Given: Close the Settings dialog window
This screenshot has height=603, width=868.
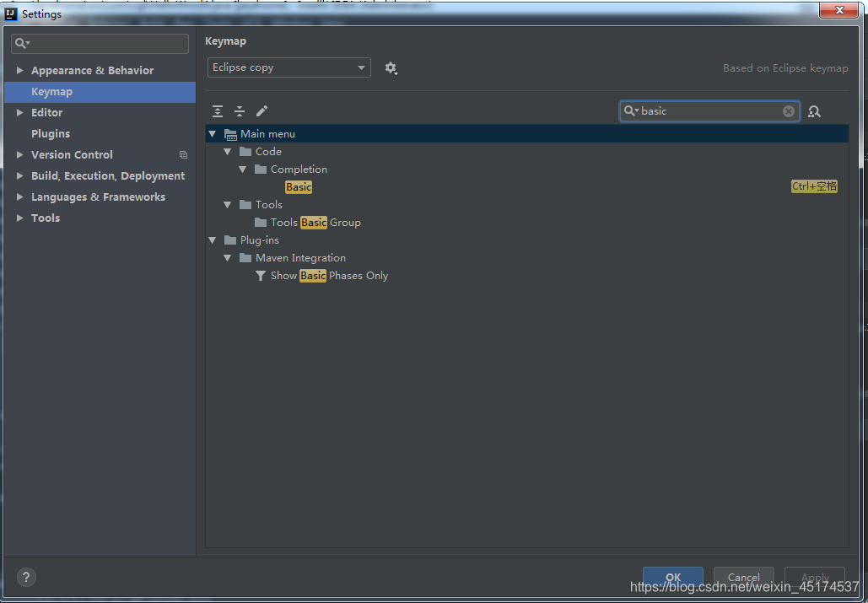Looking at the screenshot, I should (839, 10).
